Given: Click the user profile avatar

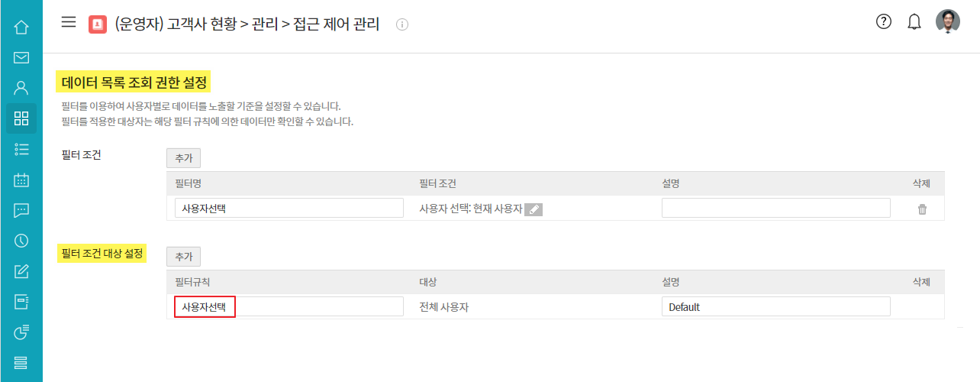Looking at the screenshot, I should tap(948, 22).
